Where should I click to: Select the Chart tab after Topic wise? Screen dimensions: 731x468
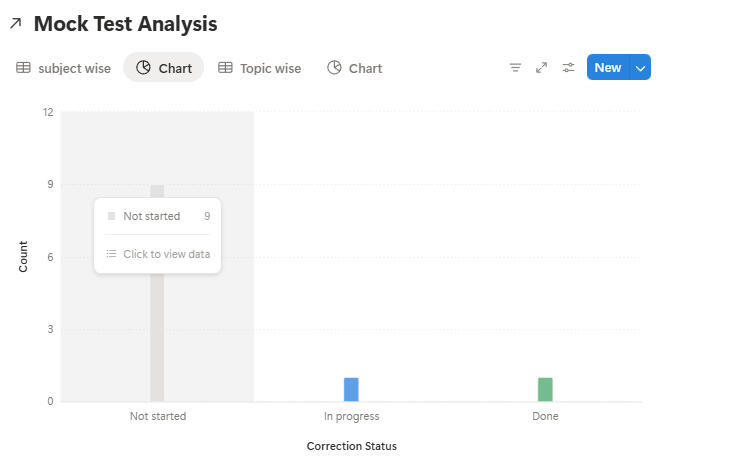[x=355, y=68]
